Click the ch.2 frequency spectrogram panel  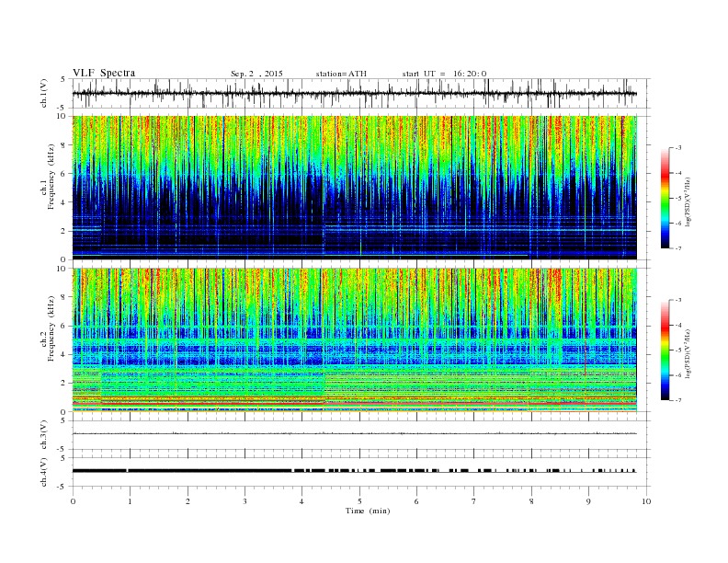click(x=361, y=340)
